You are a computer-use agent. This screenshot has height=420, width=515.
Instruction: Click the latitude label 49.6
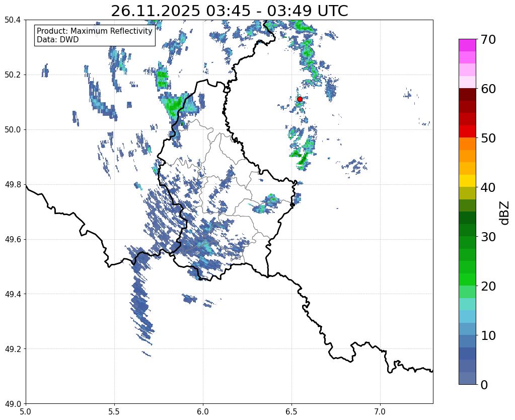(13, 240)
